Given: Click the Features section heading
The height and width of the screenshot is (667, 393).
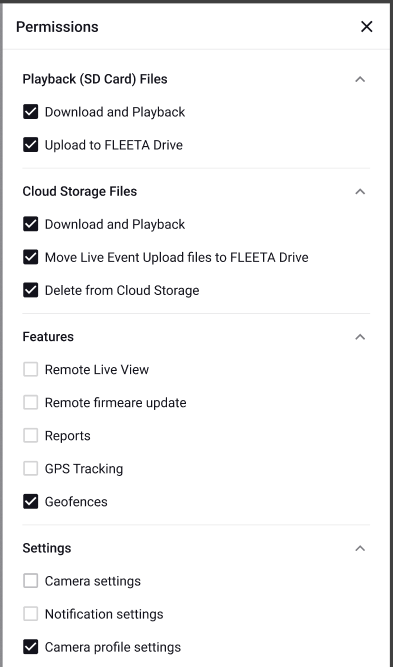Looking at the screenshot, I should 48,336.
